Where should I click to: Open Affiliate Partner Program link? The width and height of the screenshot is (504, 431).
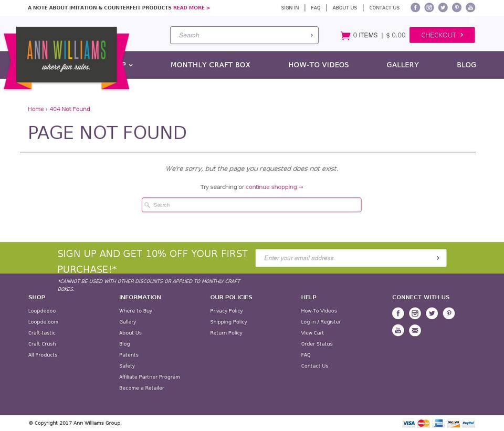click(150, 377)
